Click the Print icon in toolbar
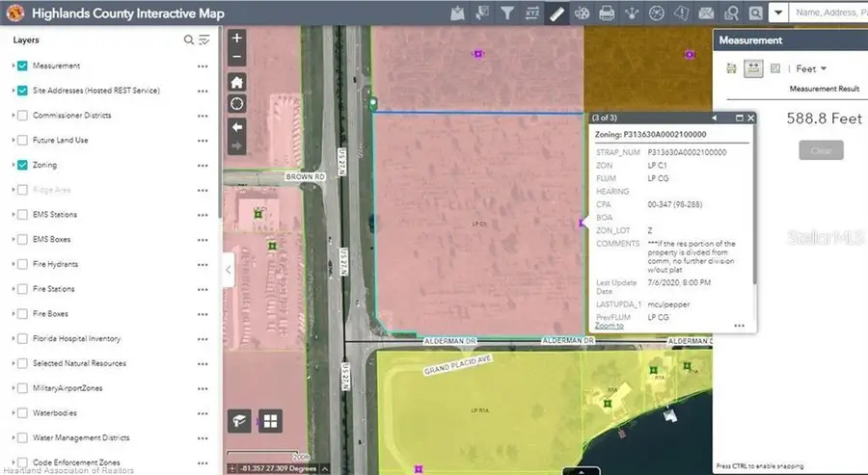 (x=607, y=13)
